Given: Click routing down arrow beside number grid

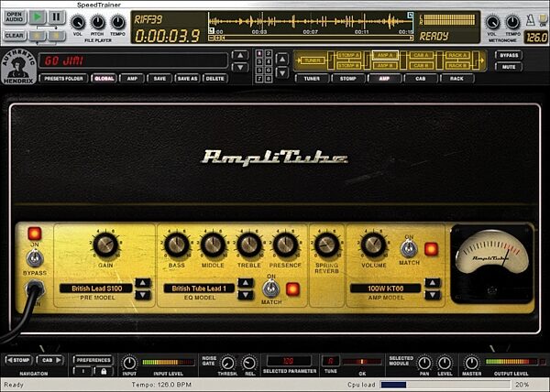Looking at the screenshot, I should (x=282, y=72).
